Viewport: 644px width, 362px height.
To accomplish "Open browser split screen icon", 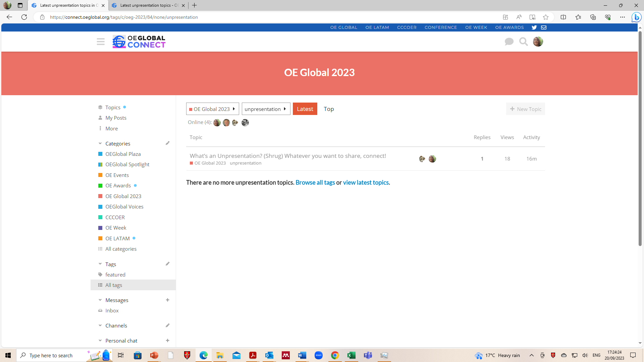I will [563, 17].
